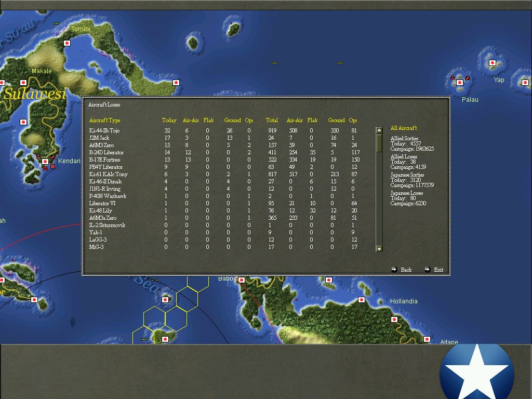Image resolution: width=532 pixels, height=399 pixels.
Task: Select the Japanese base flag at Palau
Action: [460, 83]
